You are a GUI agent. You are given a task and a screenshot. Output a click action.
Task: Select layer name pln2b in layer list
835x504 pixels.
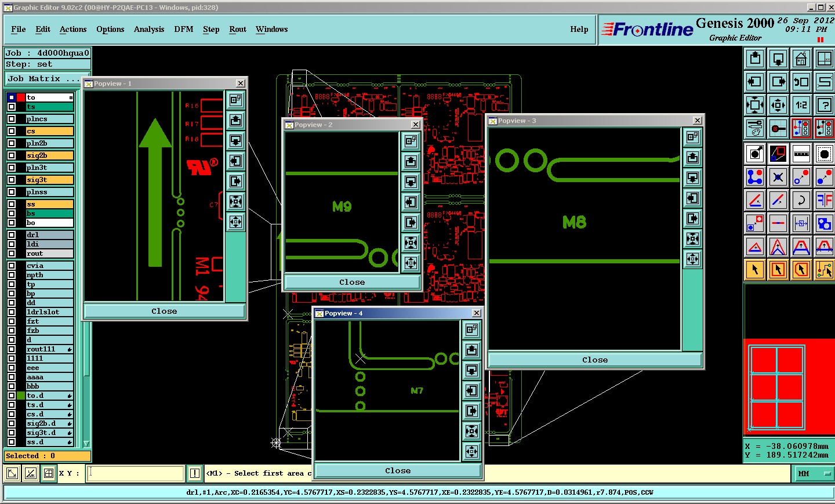point(49,143)
